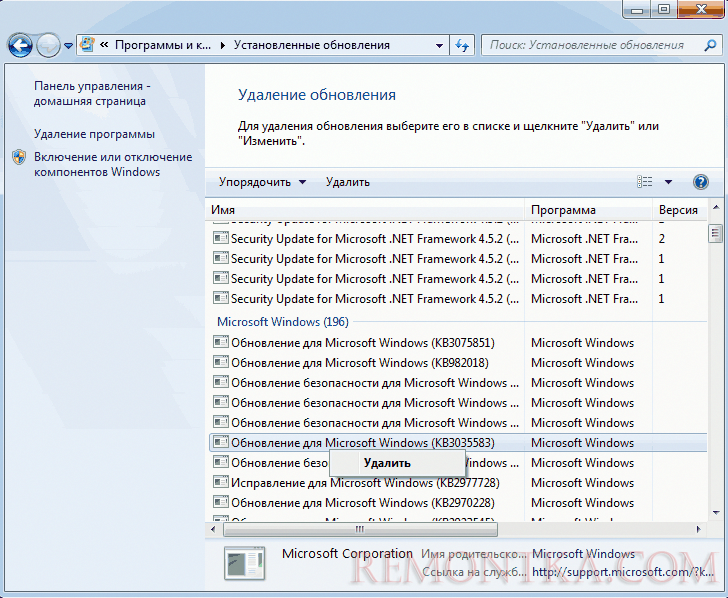
Task: Click icon of KB3075851 update
Action: (221, 342)
